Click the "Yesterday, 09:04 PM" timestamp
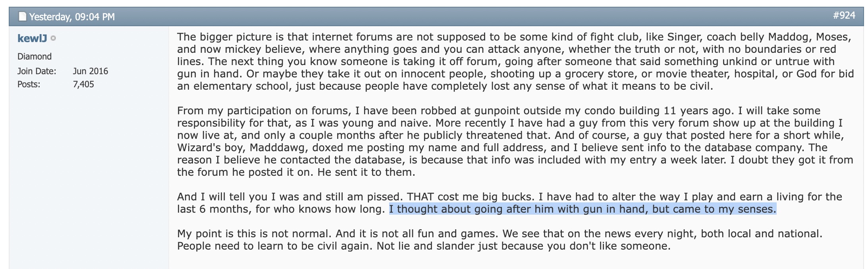 [72, 17]
